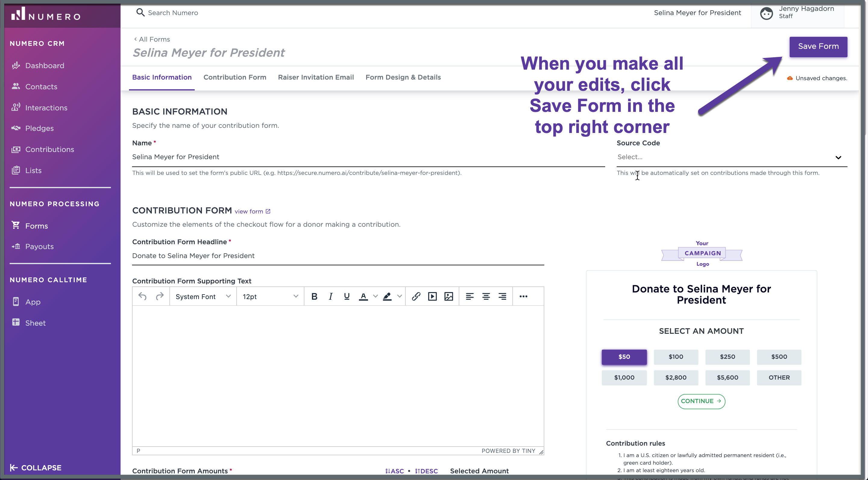
Task: Click the editor resize handle
Action: point(541,452)
